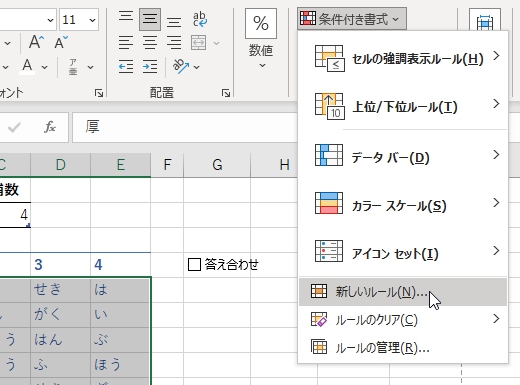Select column D header
The width and height of the screenshot is (520, 385).
[x=60, y=165]
